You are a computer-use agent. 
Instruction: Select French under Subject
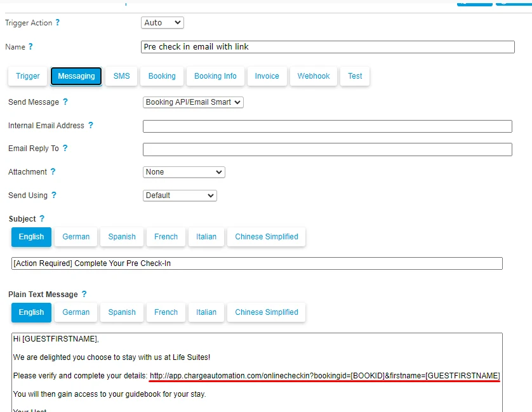coord(166,237)
